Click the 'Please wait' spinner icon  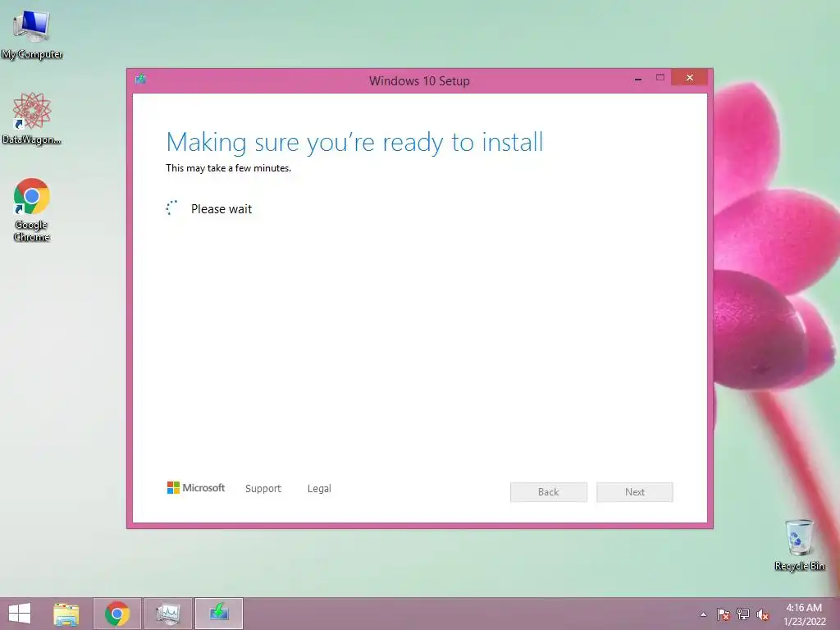point(171,208)
